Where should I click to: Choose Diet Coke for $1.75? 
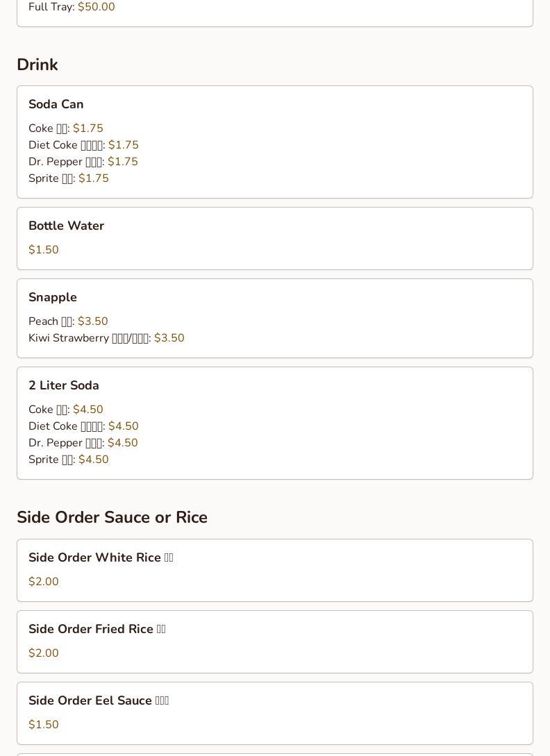pos(83,145)
